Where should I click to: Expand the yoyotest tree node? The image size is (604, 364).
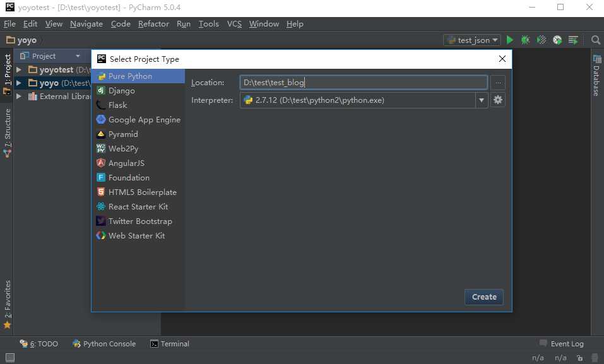(x=18, y=70)
